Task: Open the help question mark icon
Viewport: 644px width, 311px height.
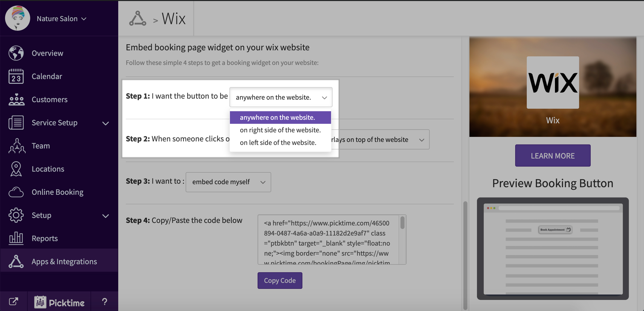Action: (105, 301)
